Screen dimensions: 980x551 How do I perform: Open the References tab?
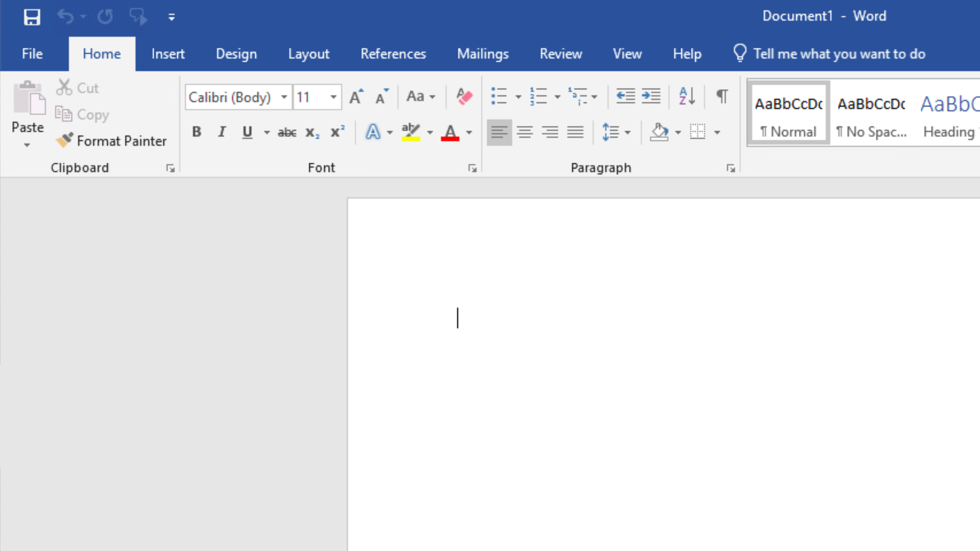393,54
